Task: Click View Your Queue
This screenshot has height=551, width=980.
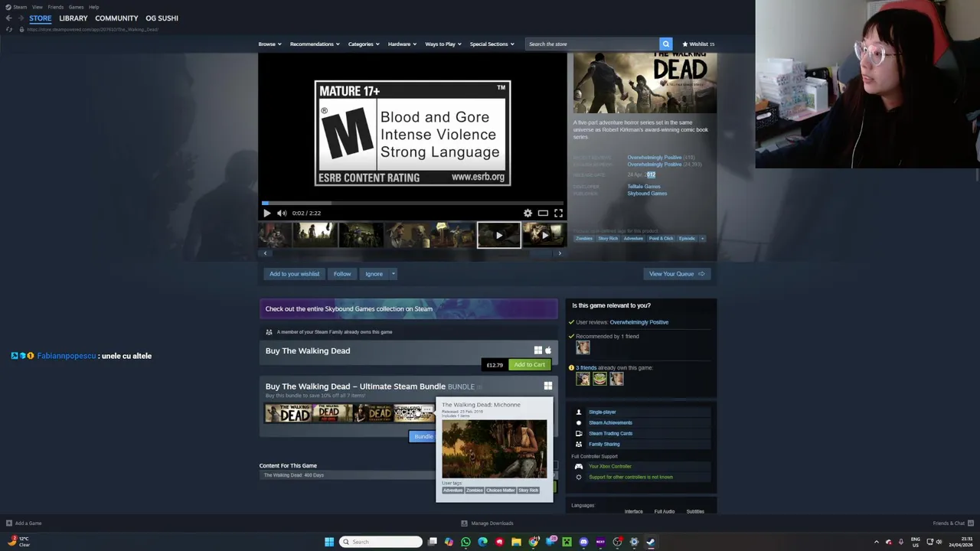Action: [x=677, y=274]
